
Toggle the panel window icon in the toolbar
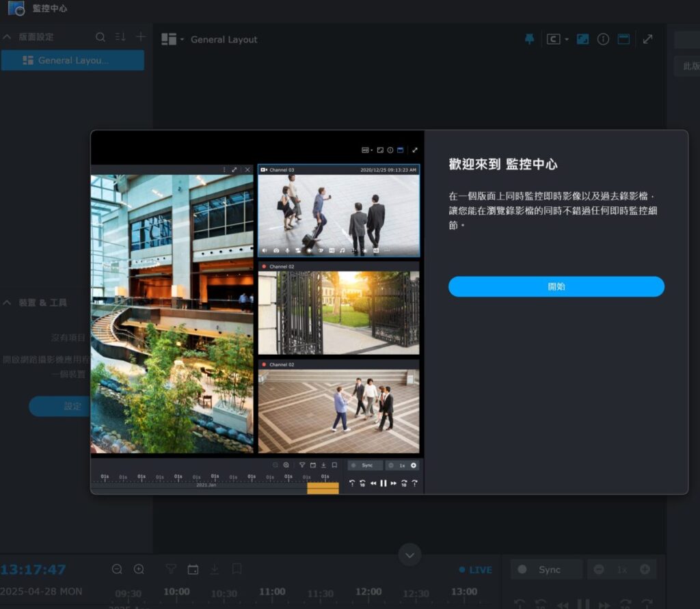(x=623, y=39)
